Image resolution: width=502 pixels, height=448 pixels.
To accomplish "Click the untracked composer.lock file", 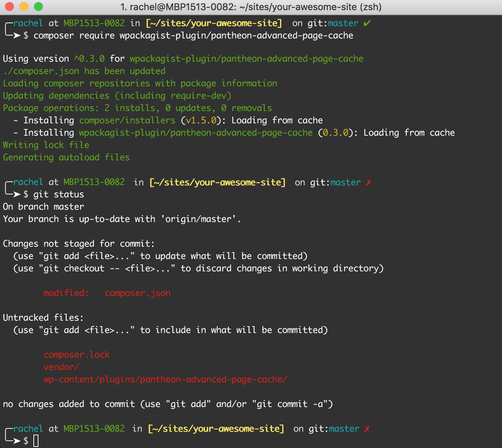I will [77, 355].
